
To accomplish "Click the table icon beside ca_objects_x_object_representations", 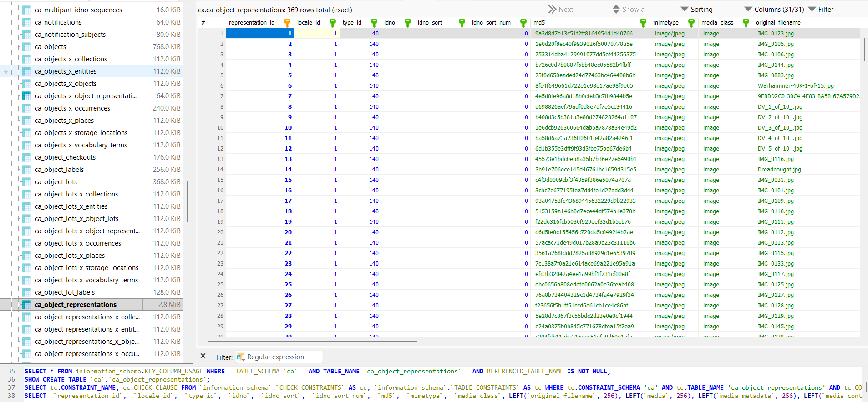I will (27, 96).
